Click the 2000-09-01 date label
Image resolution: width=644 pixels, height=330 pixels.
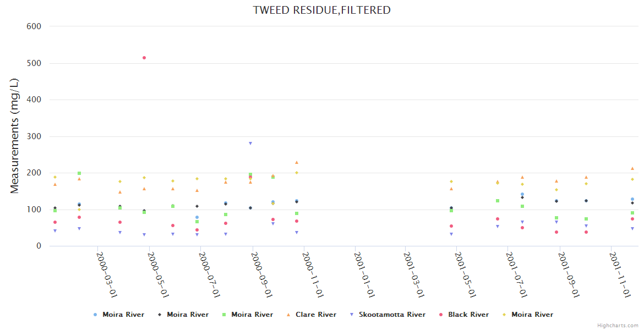pos(261,274)
